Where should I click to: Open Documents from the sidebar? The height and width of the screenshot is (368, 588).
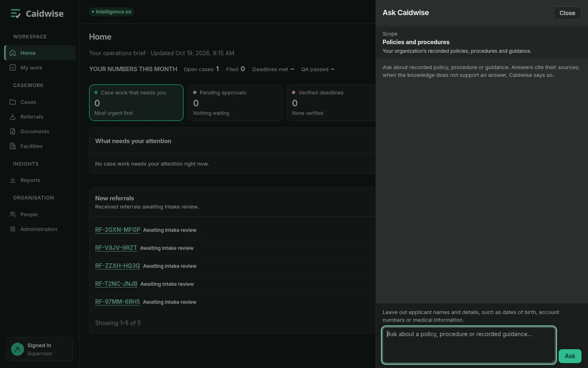(40, 131)
